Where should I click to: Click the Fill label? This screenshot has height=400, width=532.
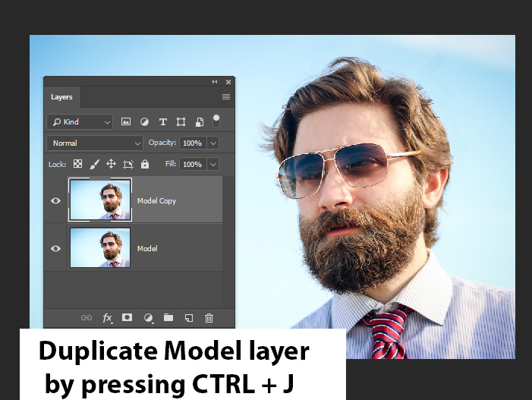[171, 164]
